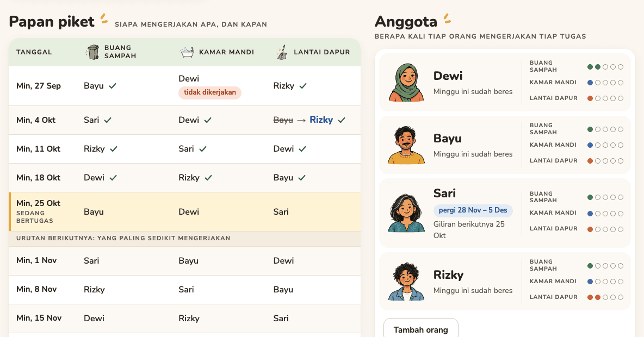Click the bathtub icon in Kamar Mandi header
Viewport: 644px width, 337px height.
187,52
